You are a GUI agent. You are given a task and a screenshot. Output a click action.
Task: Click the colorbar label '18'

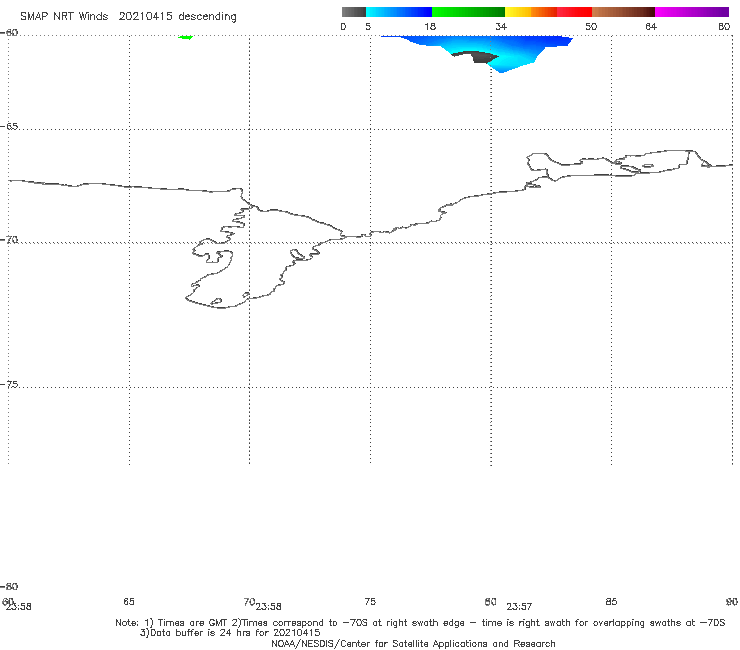430,27
